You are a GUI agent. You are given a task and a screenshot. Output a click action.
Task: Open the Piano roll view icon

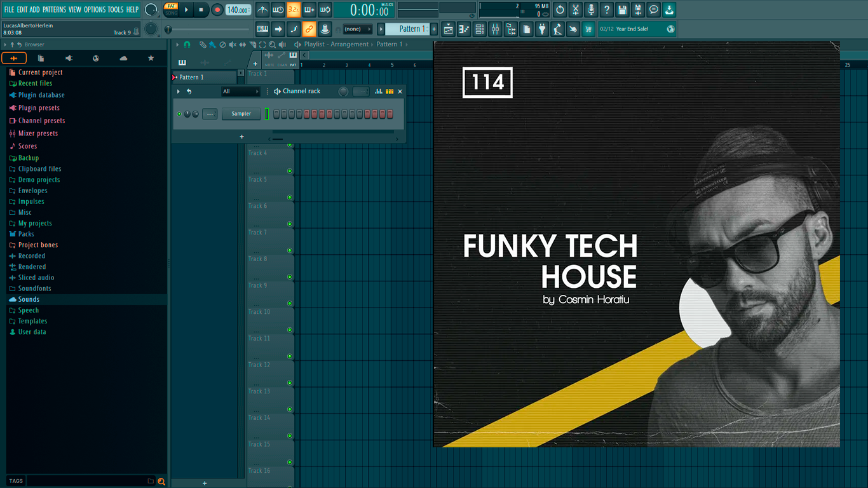tap(464, 29)
